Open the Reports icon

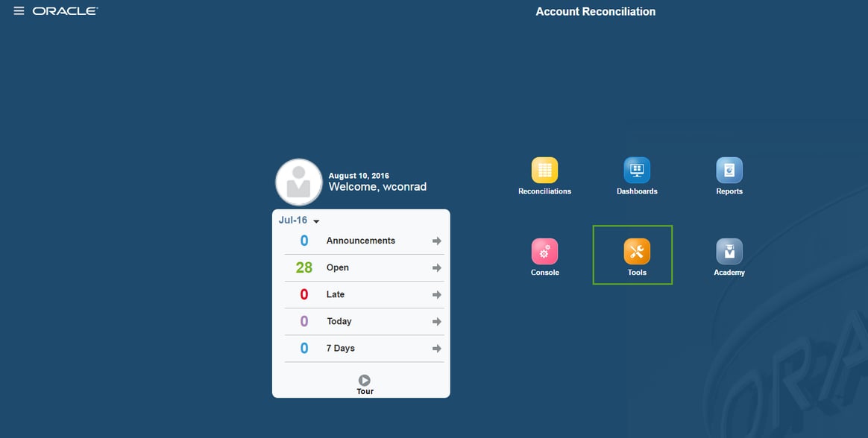tap(729, 170)
